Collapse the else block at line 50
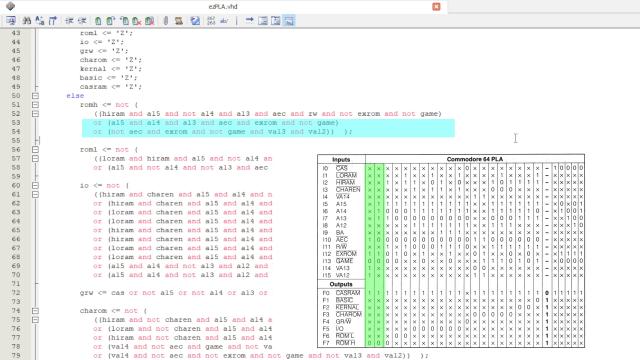 coord(36,96)
